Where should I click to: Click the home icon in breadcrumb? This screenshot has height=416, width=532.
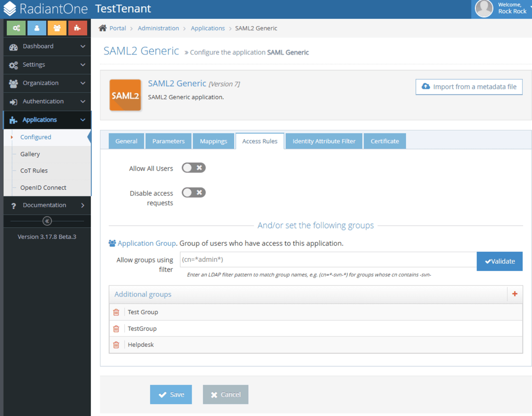click(x=103, y=28)
